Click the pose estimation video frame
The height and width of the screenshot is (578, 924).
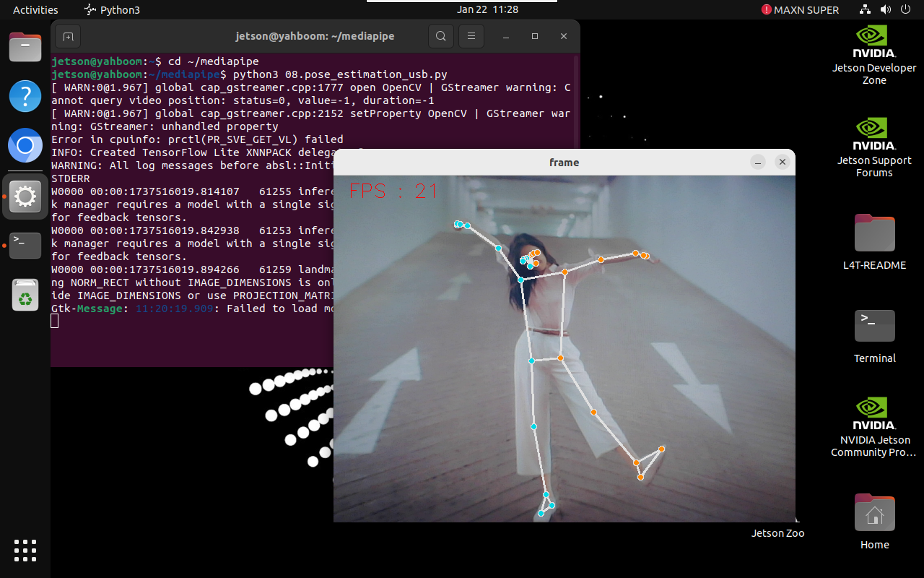pyautogui.click(x=565, y=349)
